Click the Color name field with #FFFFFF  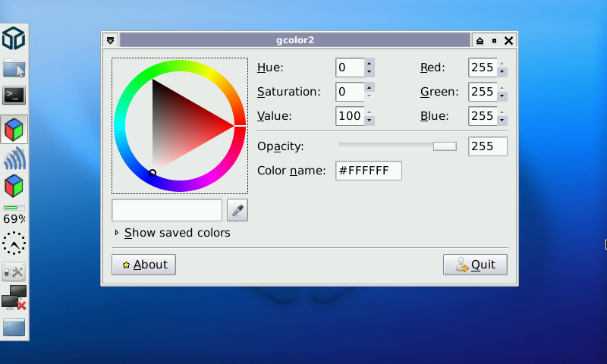369,171
